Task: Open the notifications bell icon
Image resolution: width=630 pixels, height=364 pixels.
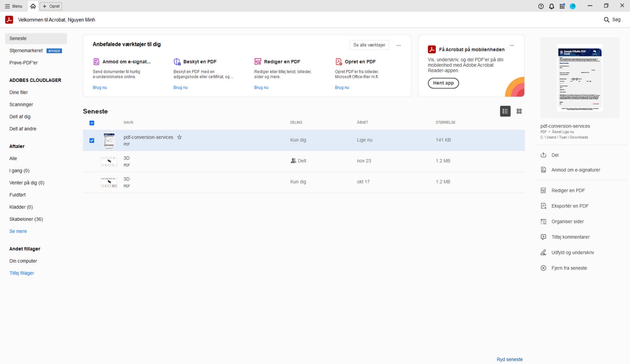Action: pos(552,6)
